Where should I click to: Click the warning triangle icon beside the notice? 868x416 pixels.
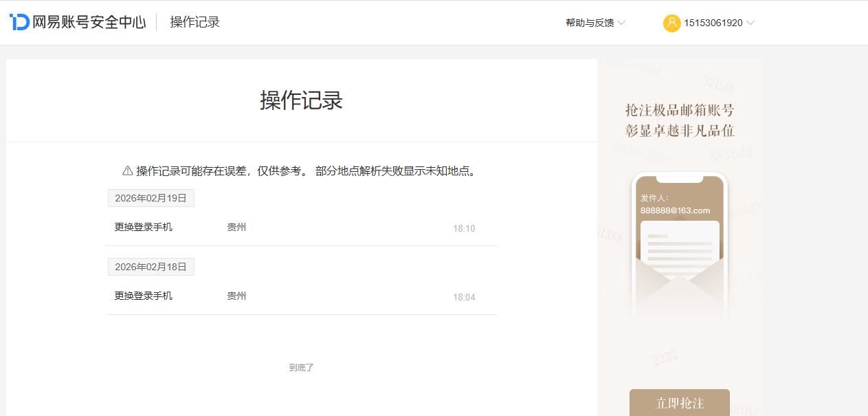(128, 171)
